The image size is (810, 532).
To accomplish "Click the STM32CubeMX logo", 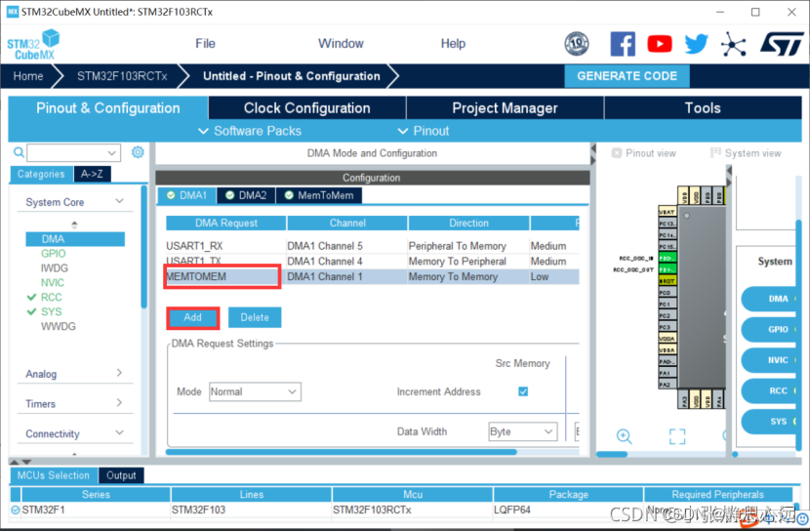I will pyautogui.click(x=33, y=45).
